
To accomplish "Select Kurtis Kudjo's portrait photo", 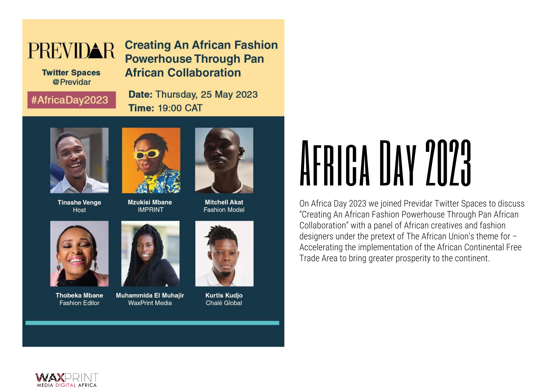I will (x=224, y=253).
